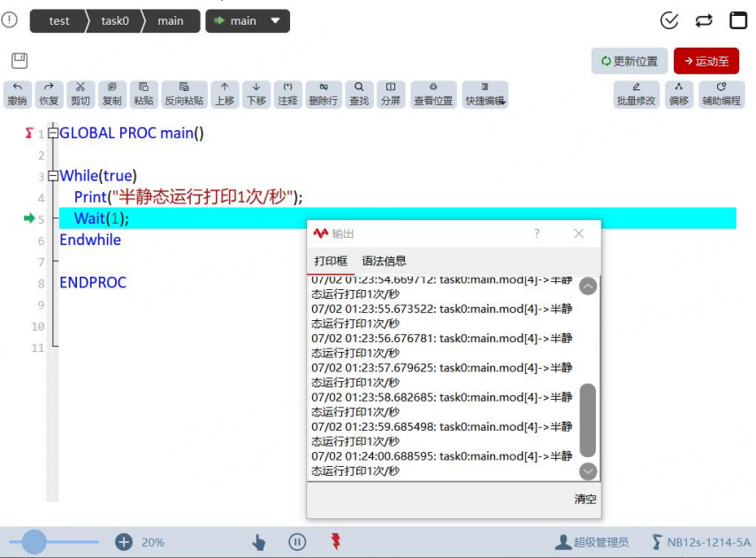Select the 'task0' breadcrumb segment
This screenshot has height=558, width=756.
tap(115, 21)
